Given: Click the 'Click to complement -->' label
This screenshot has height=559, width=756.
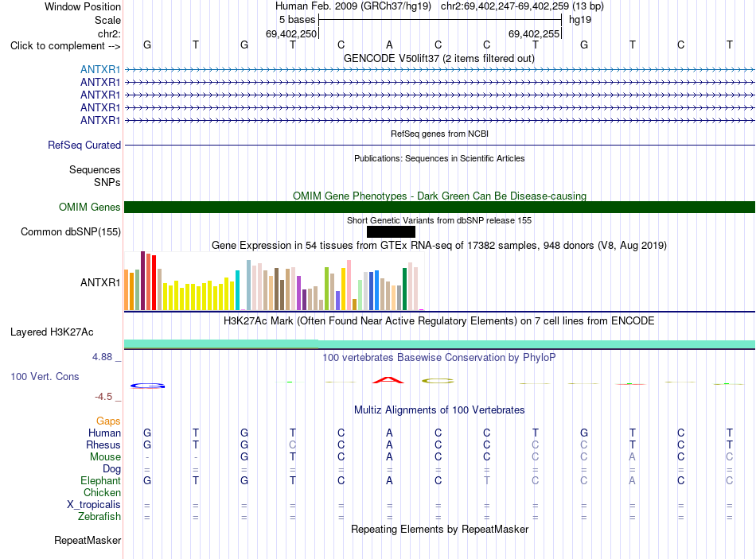Looking at the screenshot, I should click(65, 46).
